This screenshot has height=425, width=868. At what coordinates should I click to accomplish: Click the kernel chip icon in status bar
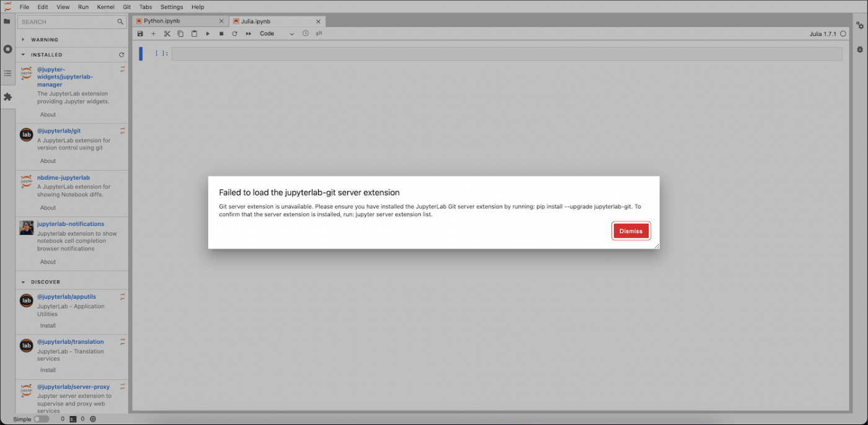pos(93,419)
